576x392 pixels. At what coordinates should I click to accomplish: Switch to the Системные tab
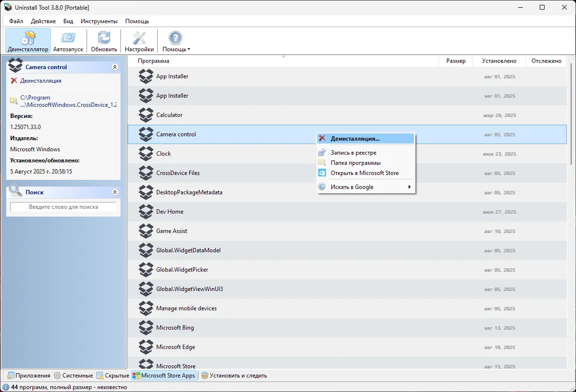(74, 376)
